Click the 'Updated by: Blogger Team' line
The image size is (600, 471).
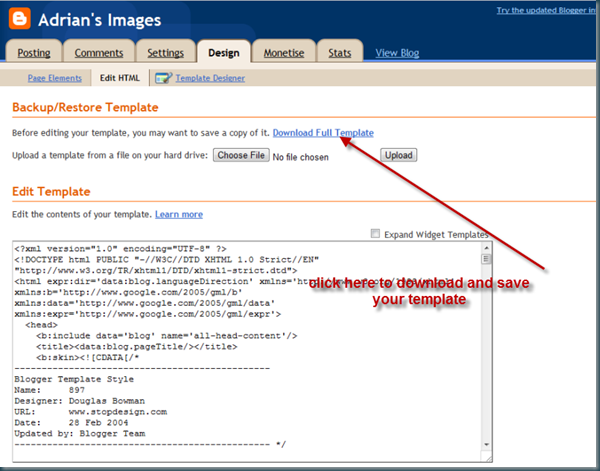click(x=80, y=434)
